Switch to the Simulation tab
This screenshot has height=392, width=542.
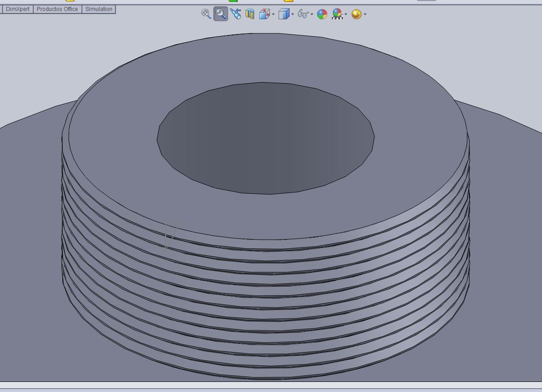(99, 9)
